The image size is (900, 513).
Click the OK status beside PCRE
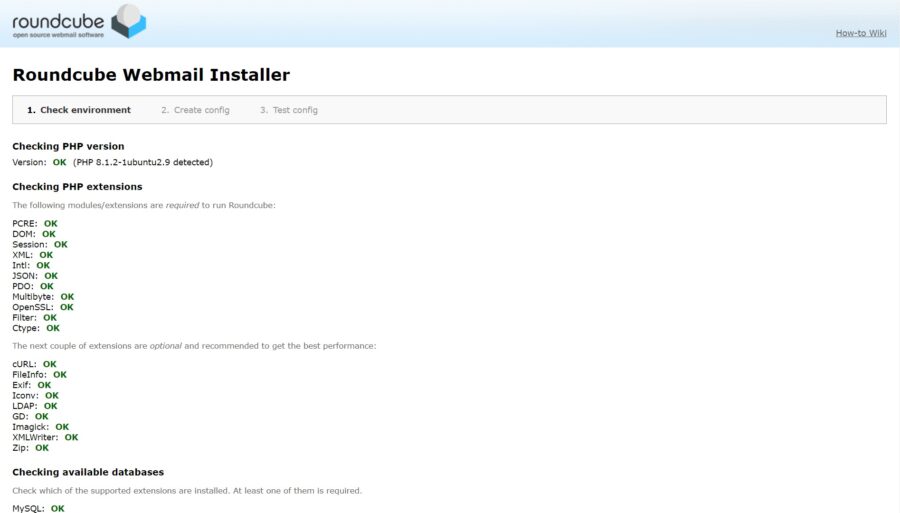coord(51,223)
